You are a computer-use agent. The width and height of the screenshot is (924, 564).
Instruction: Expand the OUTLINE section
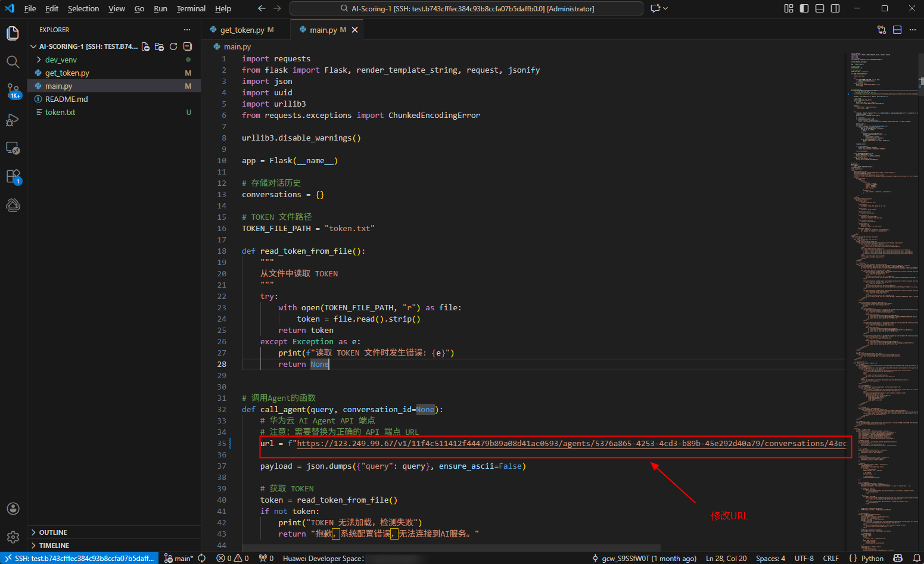pos(114,532)
